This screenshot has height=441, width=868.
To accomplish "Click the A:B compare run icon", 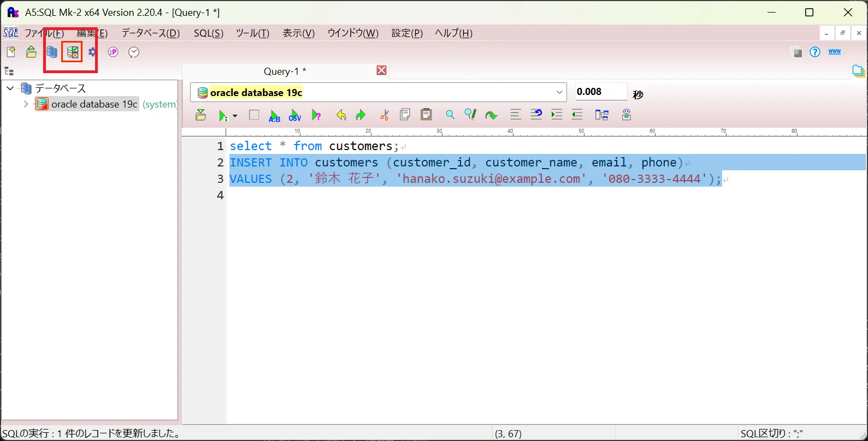I will tap(274, 116).
